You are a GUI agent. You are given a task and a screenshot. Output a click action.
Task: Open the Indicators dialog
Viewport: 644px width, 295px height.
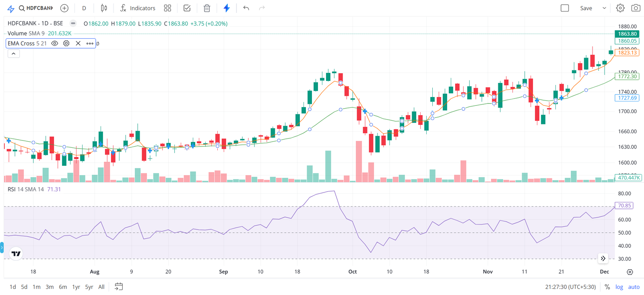pos(137,8)
